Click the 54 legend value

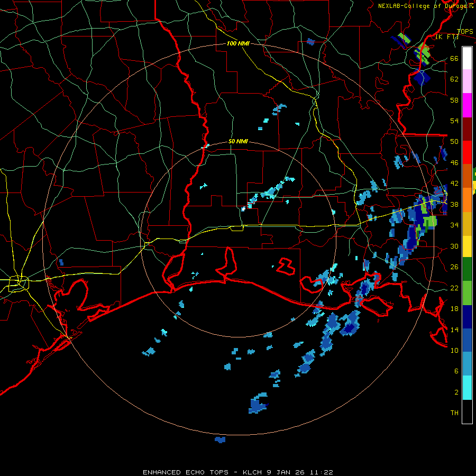(x=454, y=121)
